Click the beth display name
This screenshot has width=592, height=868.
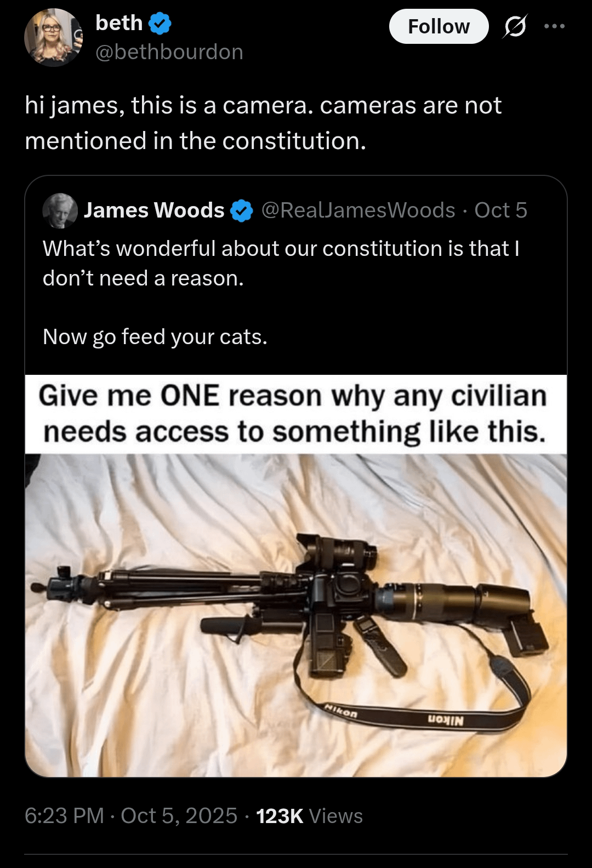(x=119, y=23)
